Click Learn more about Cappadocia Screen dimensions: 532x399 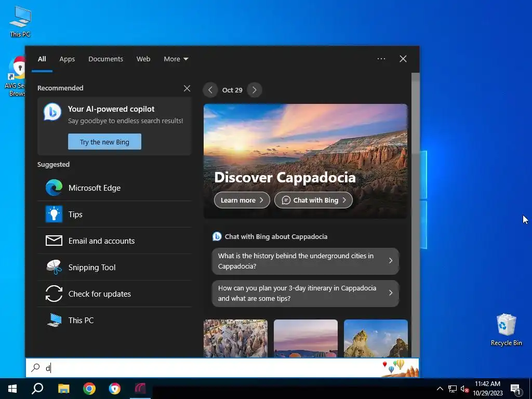tap(242, 200)
